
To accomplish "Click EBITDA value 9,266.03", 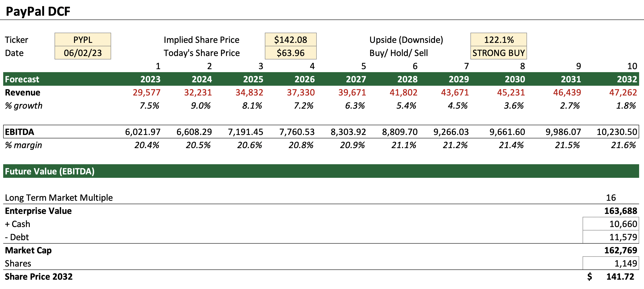I will tap(451, 132).
